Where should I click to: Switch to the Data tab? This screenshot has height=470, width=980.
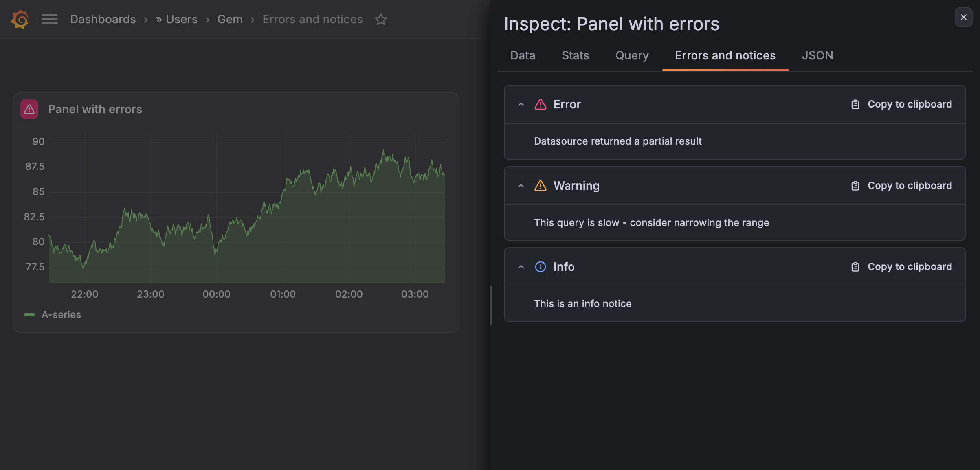523,55
